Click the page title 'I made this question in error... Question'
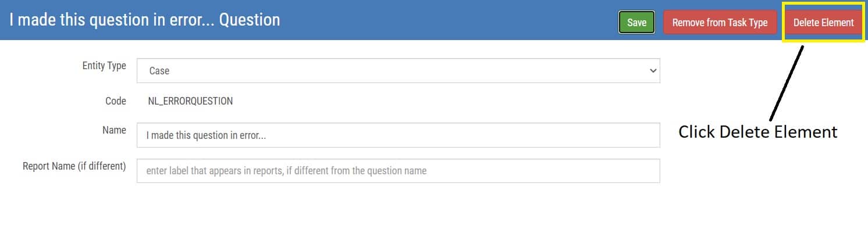Image resolution: width=868 pixels, height=226 pixels. point(145,20)
